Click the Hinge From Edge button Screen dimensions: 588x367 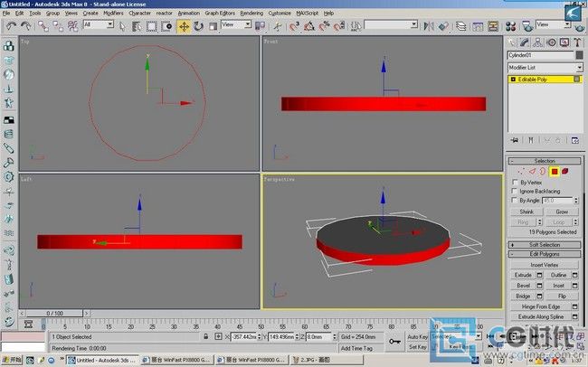(x=541, y=306)
